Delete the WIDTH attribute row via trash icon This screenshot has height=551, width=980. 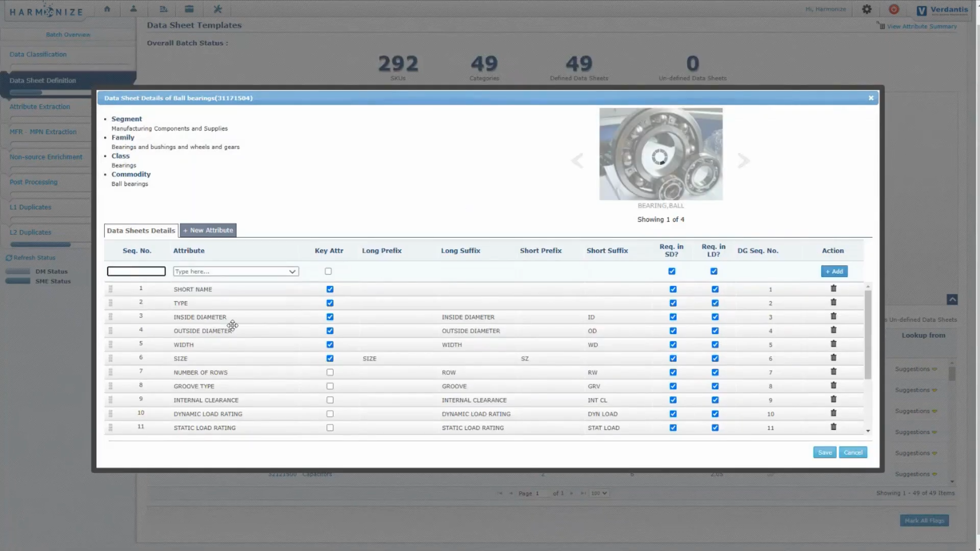(x=834, y=343)
